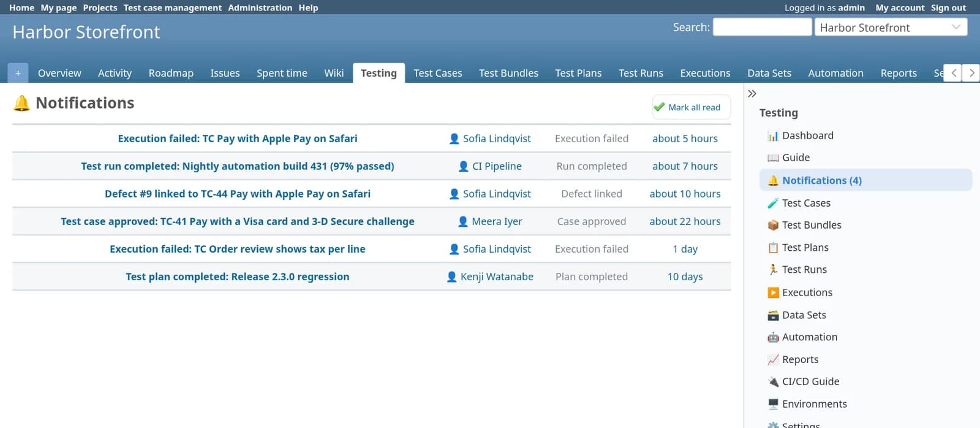Open My page in top menu
980x428 pixels.
click(59, 7)
